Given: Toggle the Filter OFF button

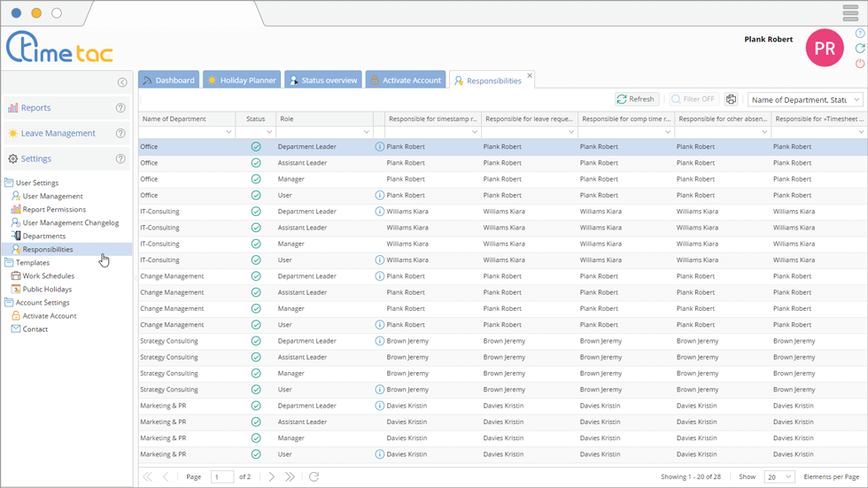Looking at the screenshot, I should click(693, 99).
